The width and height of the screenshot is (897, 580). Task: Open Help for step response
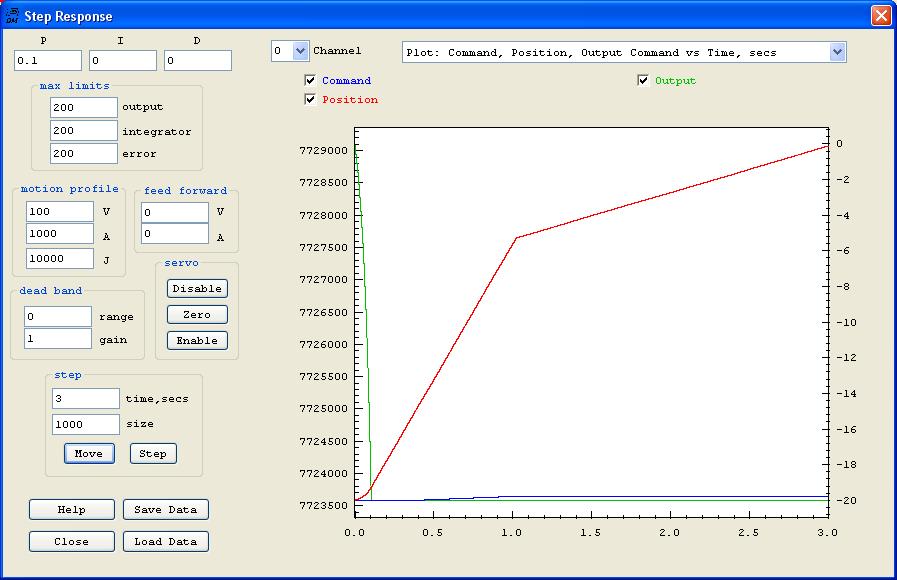click(x=71, y=509)
